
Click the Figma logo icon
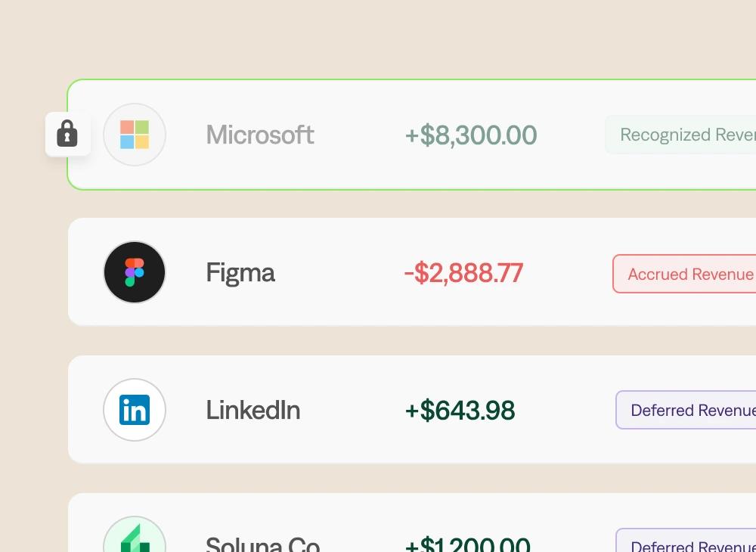(135, 272)
